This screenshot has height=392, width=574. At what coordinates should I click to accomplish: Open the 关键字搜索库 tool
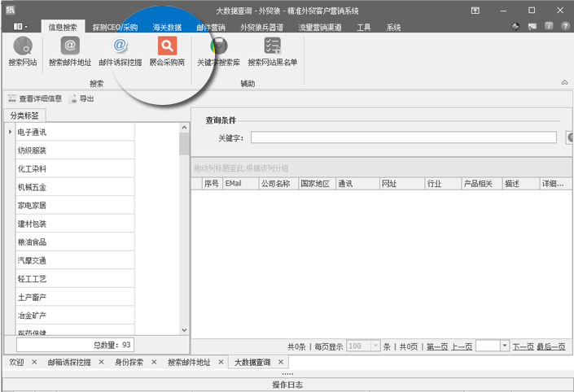(x=218, y=47)
